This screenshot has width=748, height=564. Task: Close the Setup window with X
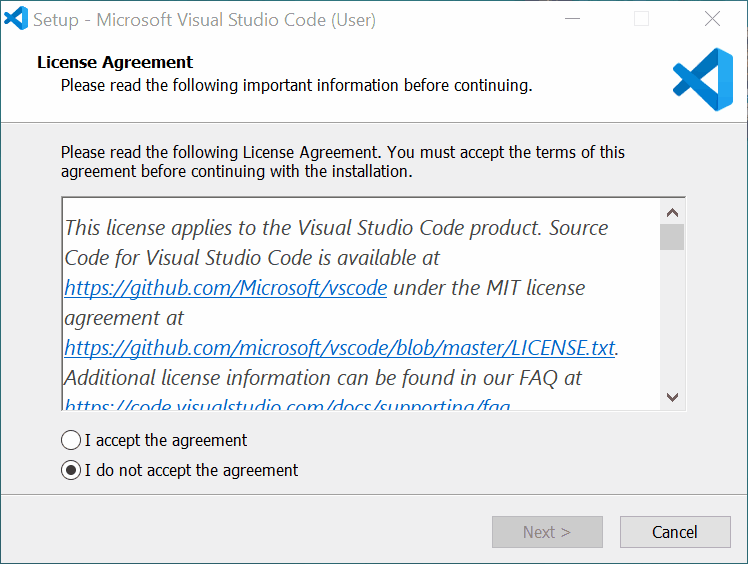pos(712,19)
